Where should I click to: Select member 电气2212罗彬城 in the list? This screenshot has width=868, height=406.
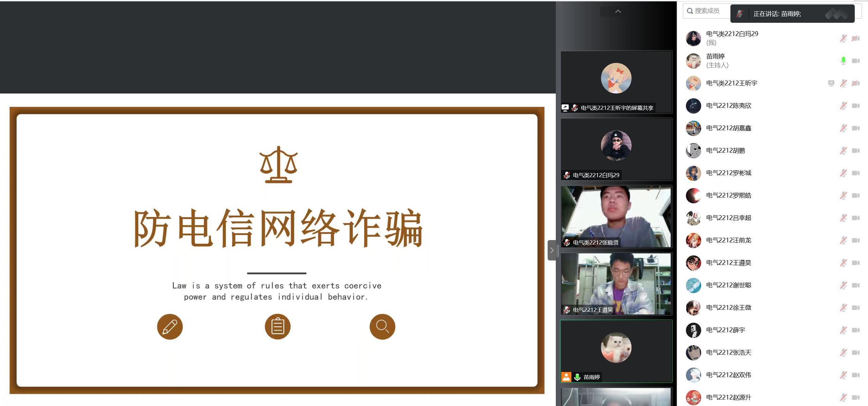coord(728,173)
